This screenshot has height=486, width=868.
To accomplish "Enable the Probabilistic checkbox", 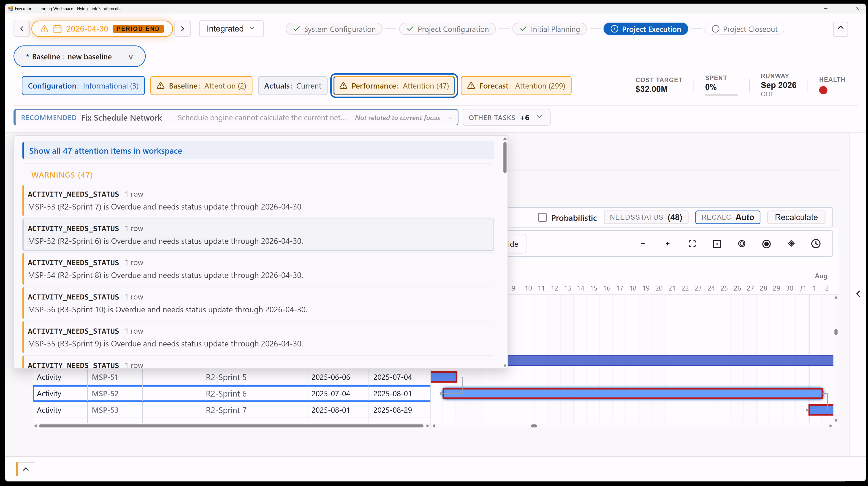I will pos(542,217).
